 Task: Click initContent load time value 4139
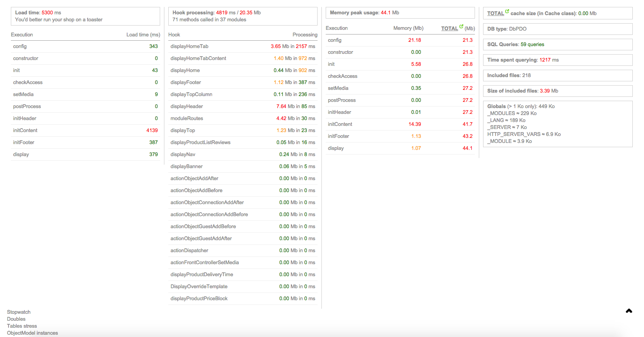point(152,131)
